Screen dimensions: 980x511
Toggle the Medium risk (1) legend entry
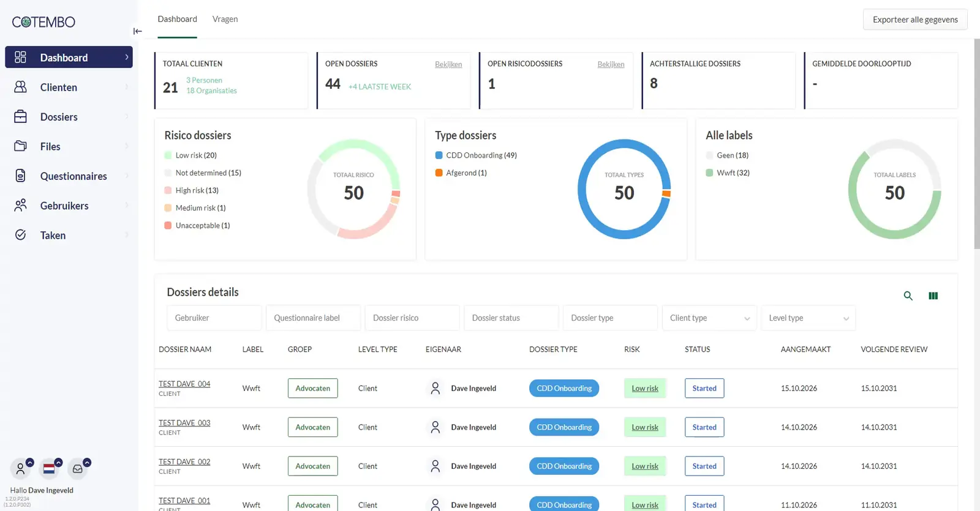point(195,208)
